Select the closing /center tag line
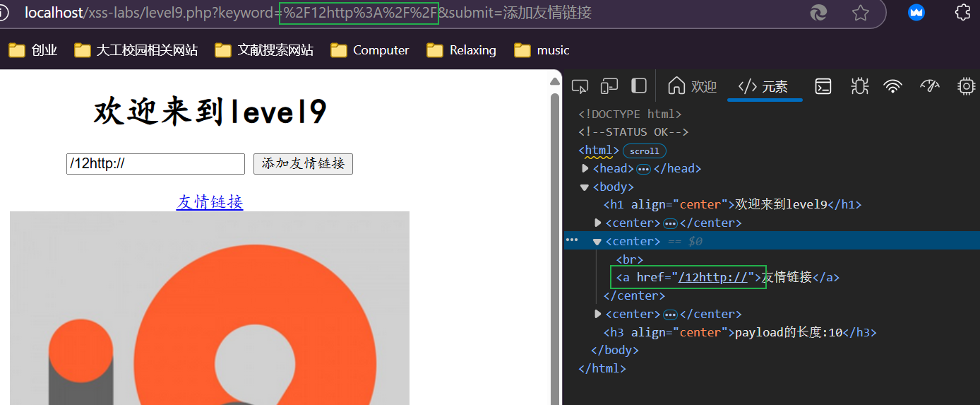This screenshot has height=405, width=980. click(x=634, y=295)
